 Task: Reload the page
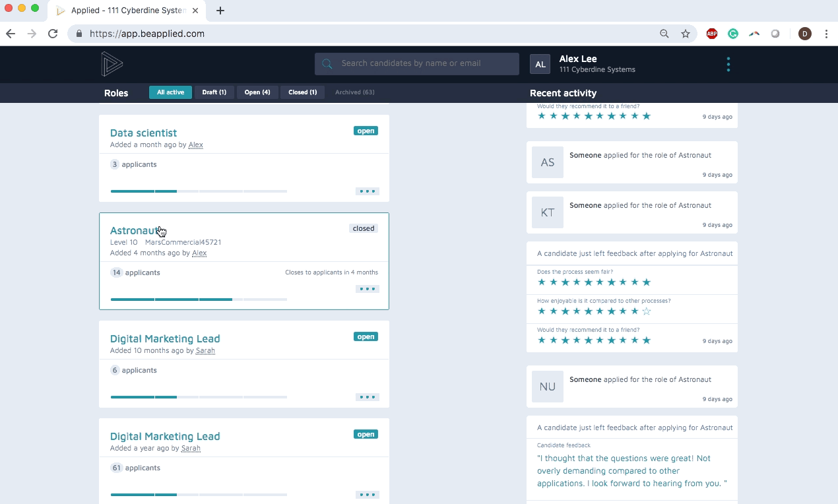(53, 34)
